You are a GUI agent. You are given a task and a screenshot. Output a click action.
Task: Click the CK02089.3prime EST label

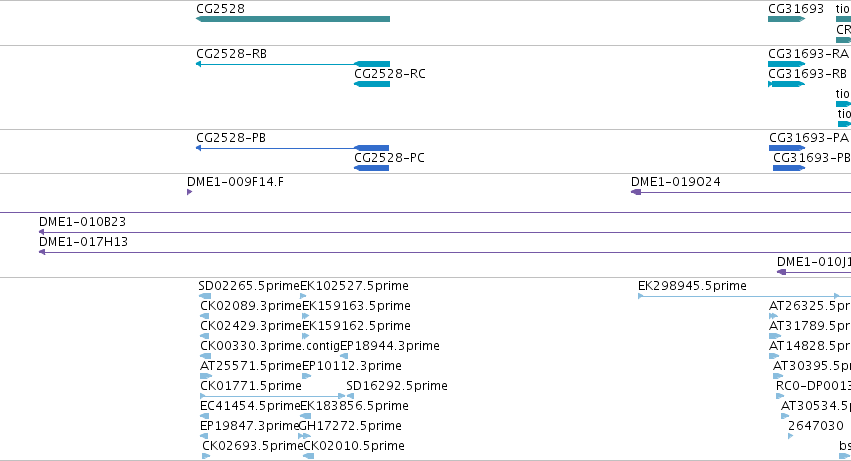251,306
